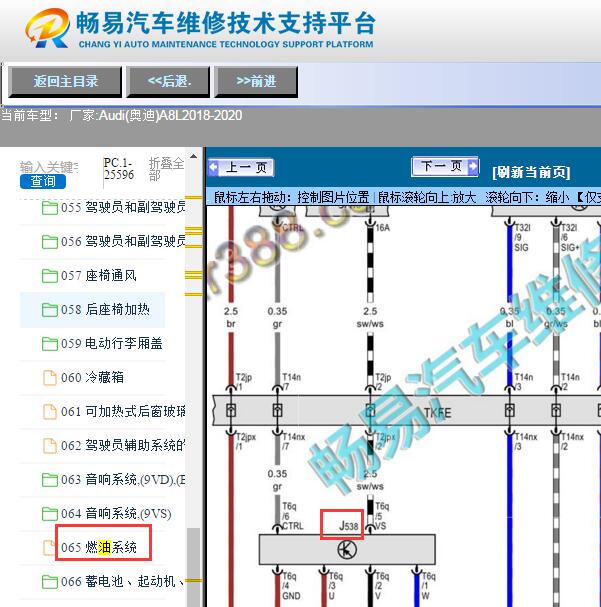Click the folder icon for 055 驾驶员和副驾驶员
The image size is (601, 607).
tap(50, 207)
